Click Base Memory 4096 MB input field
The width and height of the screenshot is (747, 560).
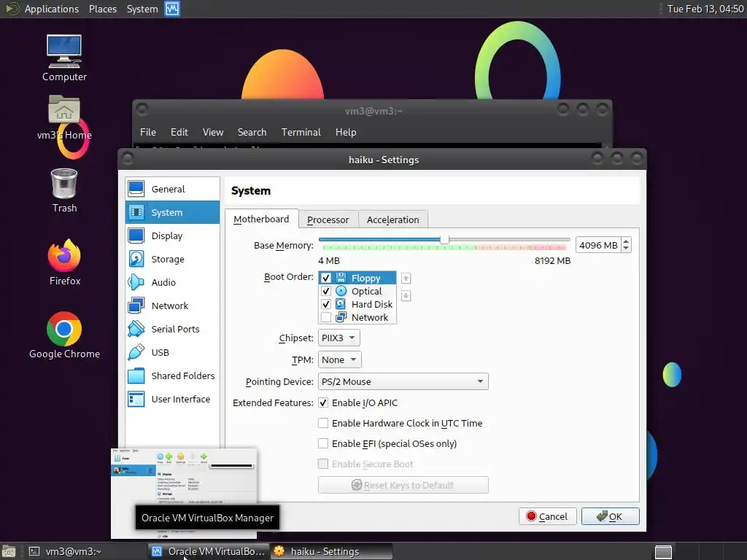click(x=598, y=245)
